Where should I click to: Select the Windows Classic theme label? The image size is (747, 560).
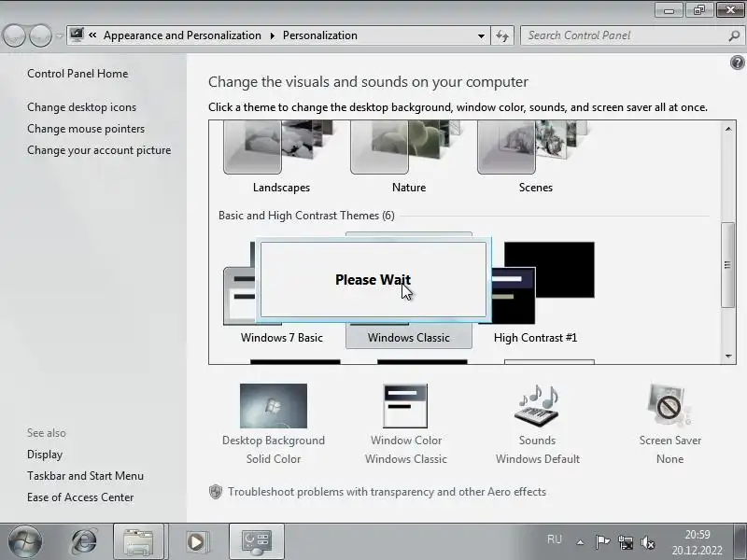[409, 338]
